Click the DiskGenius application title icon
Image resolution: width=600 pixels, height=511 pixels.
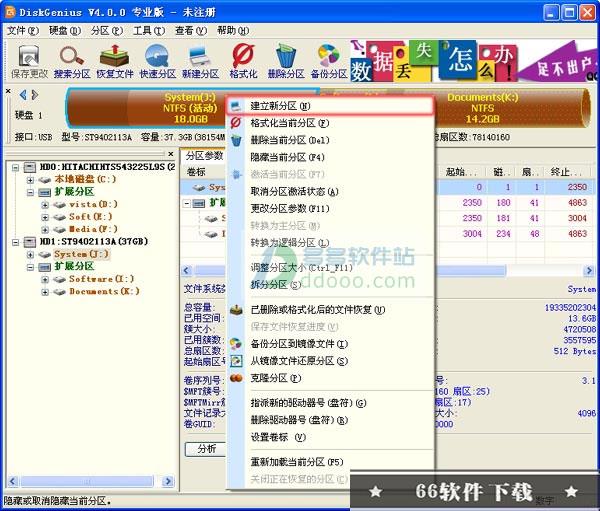pyautogui.click(x=10, y=12)
